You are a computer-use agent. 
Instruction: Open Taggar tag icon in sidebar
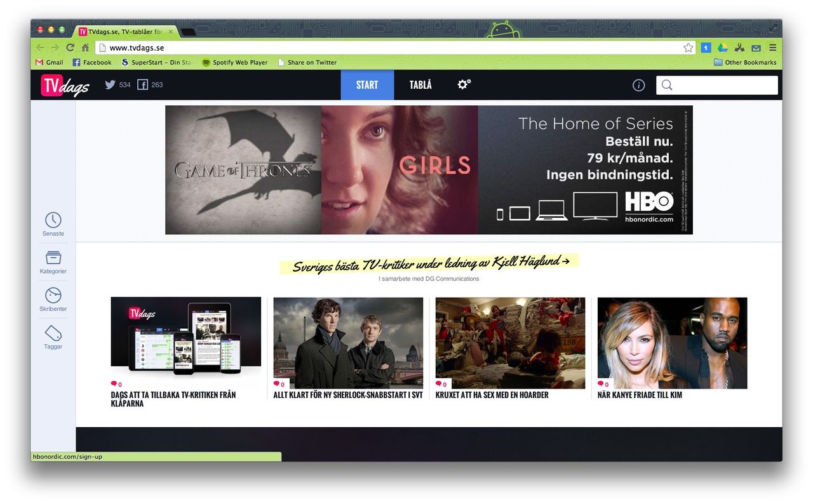(53, 333)
